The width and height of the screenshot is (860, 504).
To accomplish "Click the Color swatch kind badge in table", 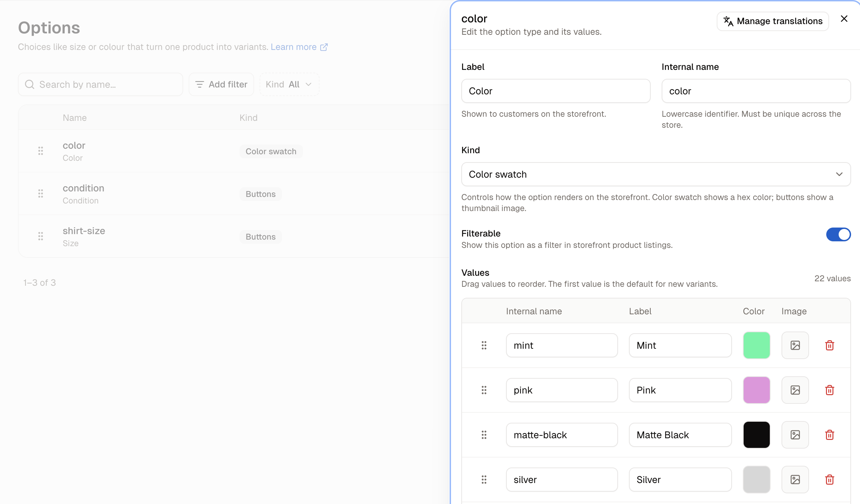I will pos(271,151).
